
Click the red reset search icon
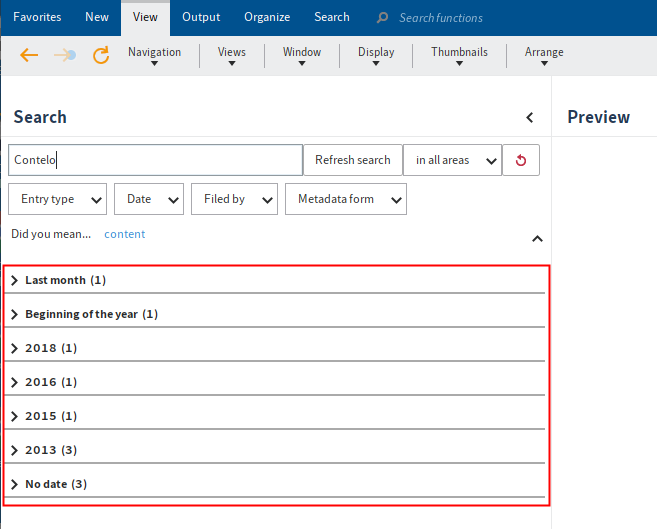(521, 160)
